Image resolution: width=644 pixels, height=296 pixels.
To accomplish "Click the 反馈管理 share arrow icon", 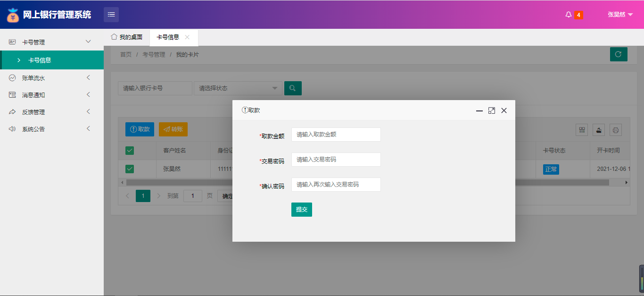I will point(12,112).
